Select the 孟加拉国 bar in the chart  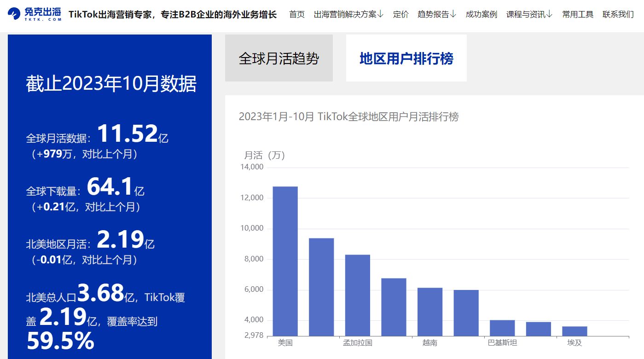[357, 295]
